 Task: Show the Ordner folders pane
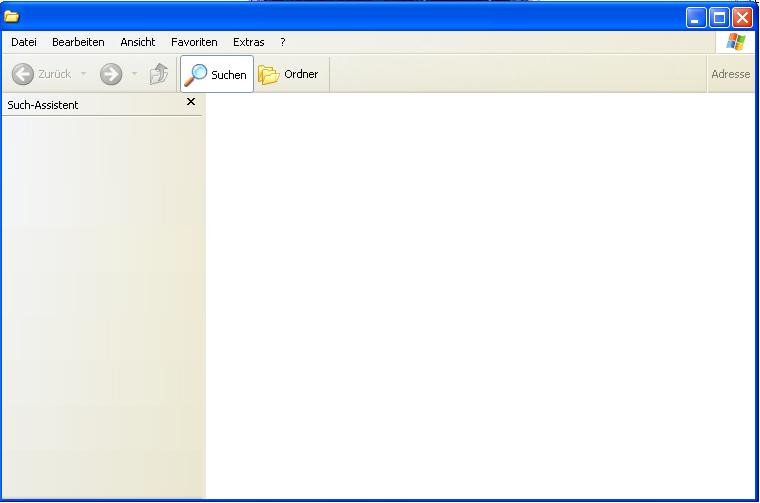click(x=289, y=74)
